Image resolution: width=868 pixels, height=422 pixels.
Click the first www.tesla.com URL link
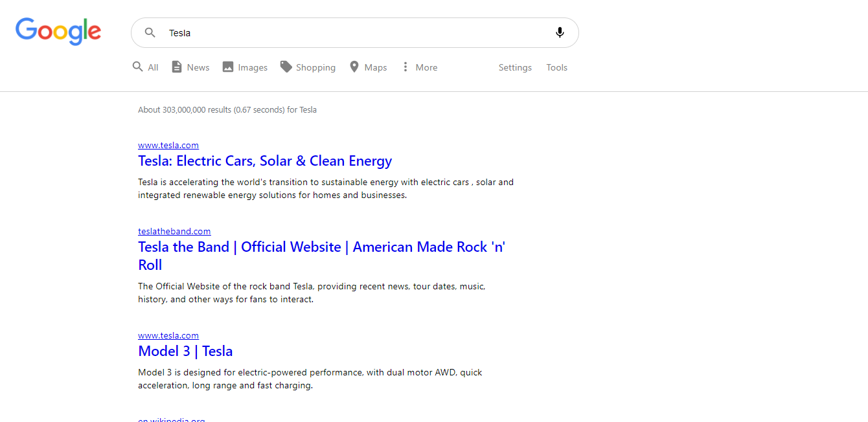point(168,145)
